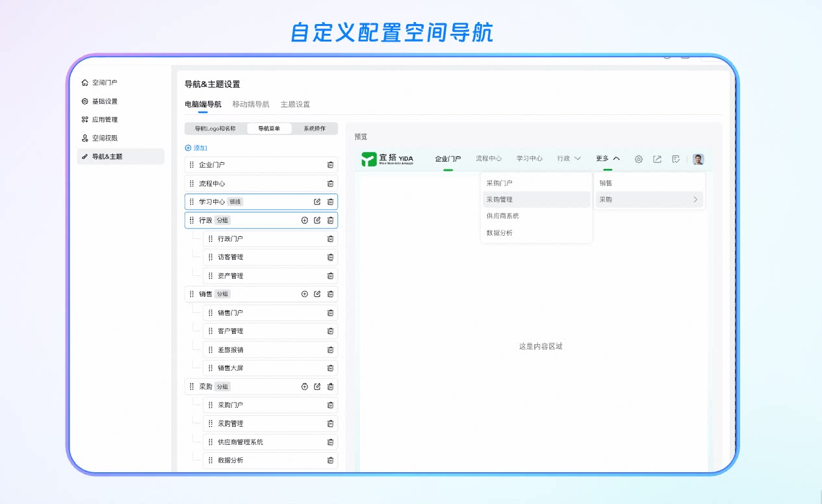Select 系统操作 segment
The width and height of the screenshot is (822, 504).
[315, 129]
